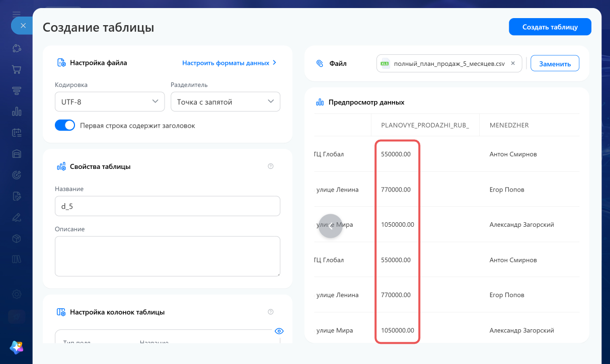
Task: Open the funnel icon in sidebar
Action: (17, 91)
